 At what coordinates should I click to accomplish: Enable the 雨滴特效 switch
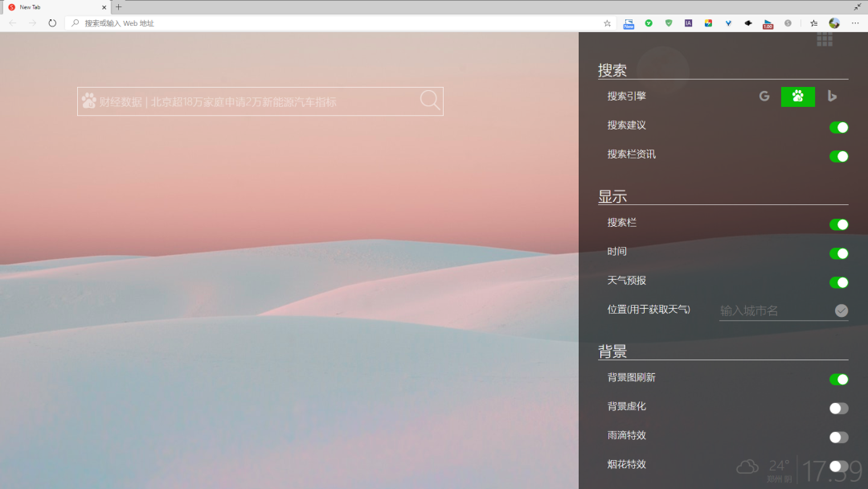[x=838, y=437]
